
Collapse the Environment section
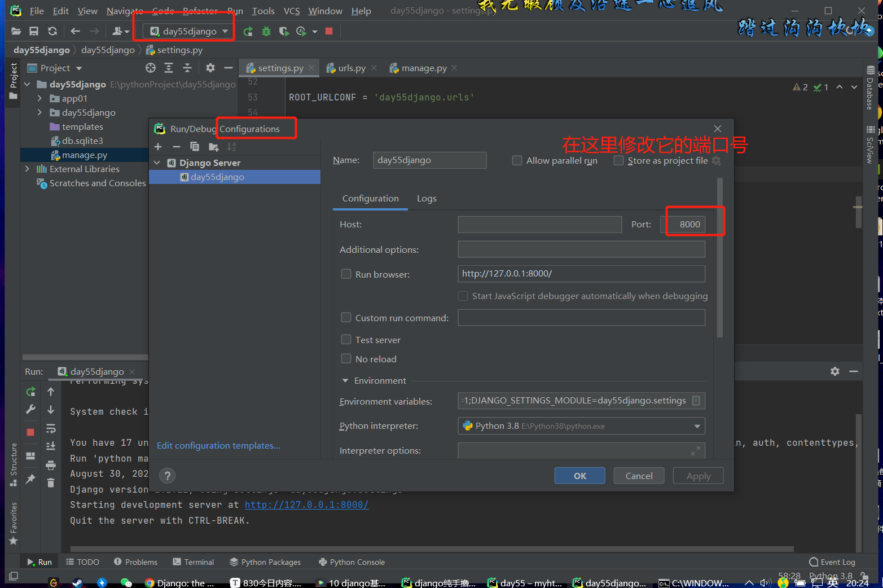(x=345, y=381)
